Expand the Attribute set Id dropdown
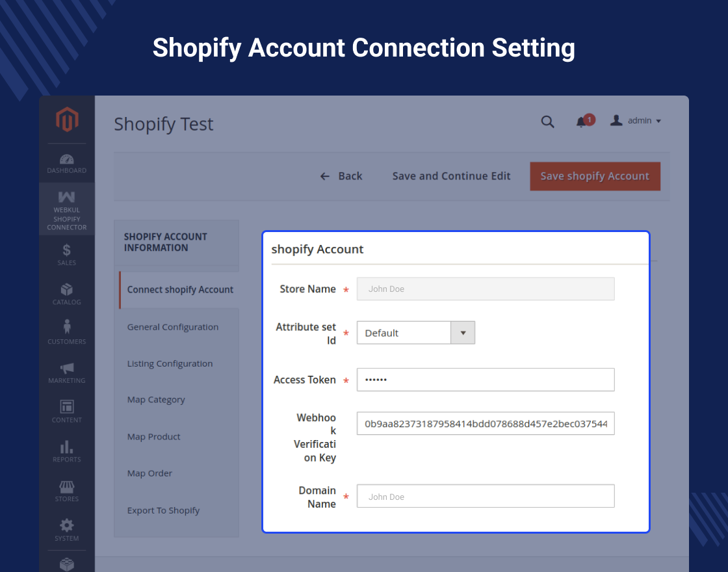 pyautogui.click(x=416, y=333)
